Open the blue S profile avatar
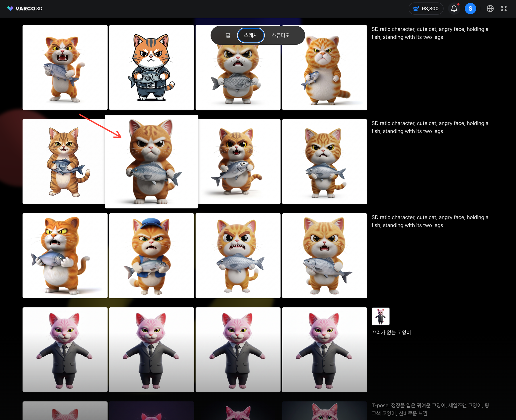 click(470, 9)
